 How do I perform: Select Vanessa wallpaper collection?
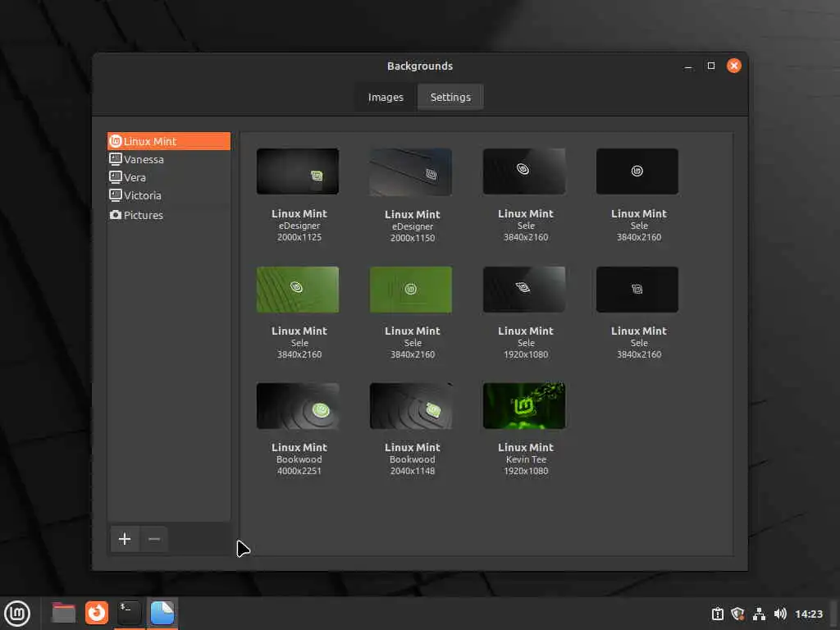(169, 159)
